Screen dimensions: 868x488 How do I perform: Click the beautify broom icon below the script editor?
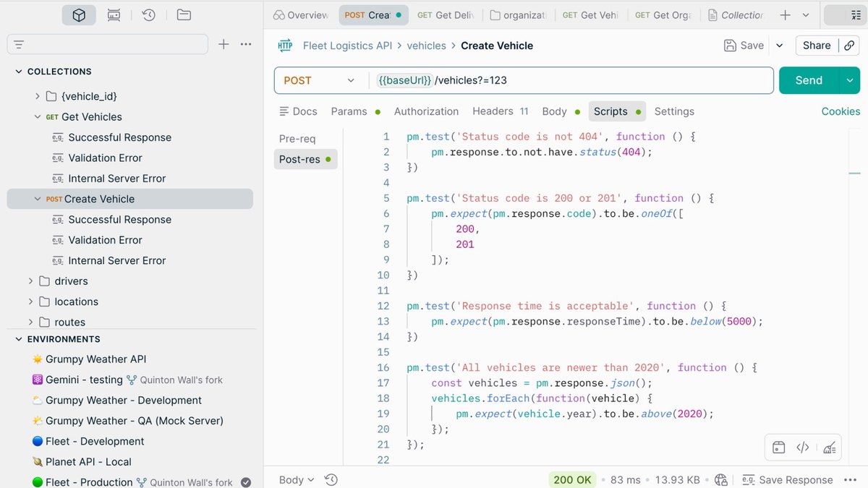[x=829, y=448]
